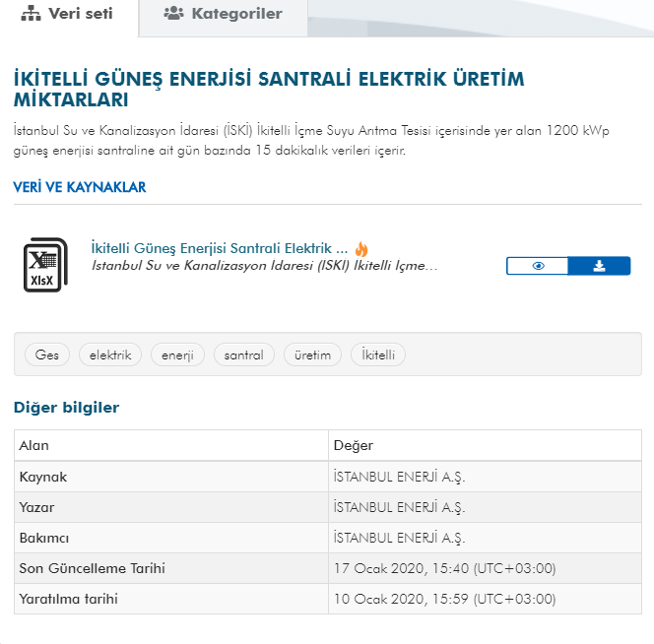Select the İkitelli tag
This screenshot has height=644, width=654.
coord(378,354)
